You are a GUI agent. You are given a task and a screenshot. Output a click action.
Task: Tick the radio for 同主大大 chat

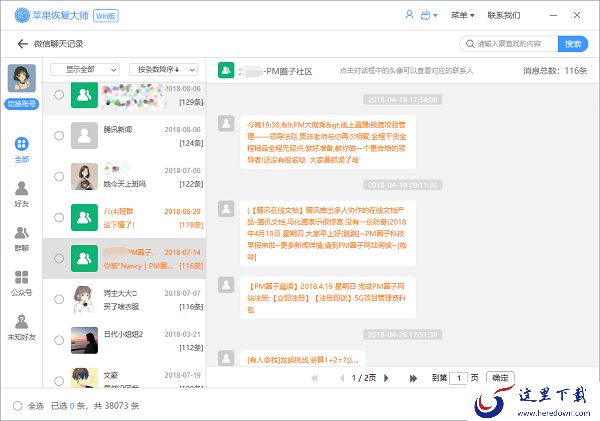59,299
